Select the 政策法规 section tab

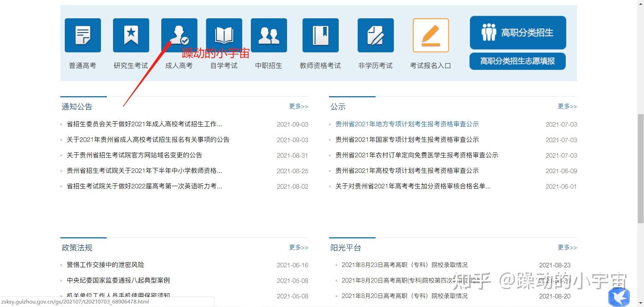pyautogui.click(x=77, y=248)
